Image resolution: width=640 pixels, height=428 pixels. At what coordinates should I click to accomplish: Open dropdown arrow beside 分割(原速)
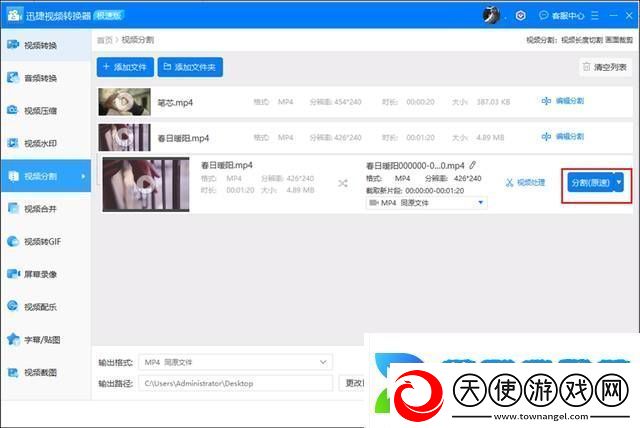[x=619, y=182]
